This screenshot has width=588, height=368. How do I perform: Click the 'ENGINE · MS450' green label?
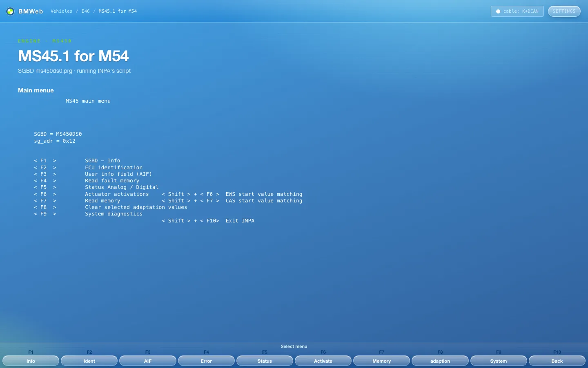45,41
